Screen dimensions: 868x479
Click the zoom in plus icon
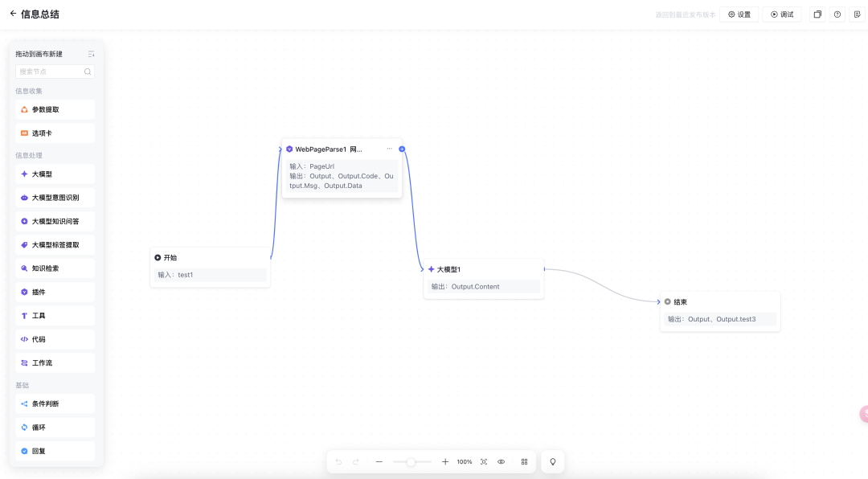445,462
